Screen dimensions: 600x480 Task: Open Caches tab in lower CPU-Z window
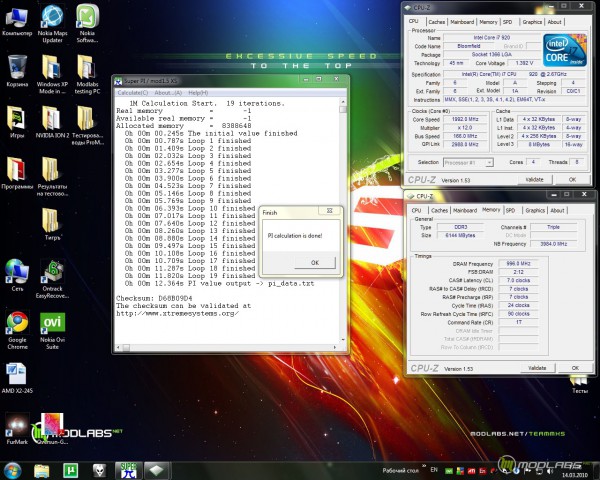[439, 211]
